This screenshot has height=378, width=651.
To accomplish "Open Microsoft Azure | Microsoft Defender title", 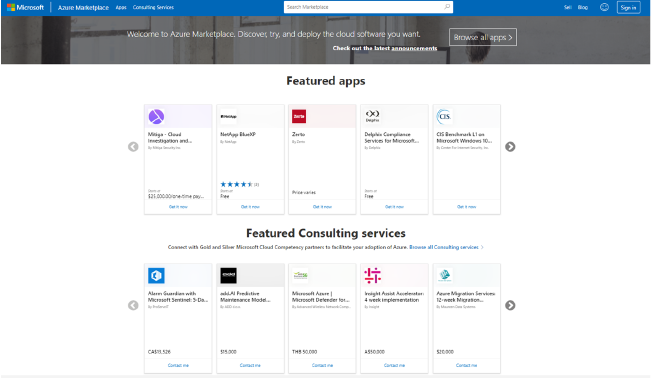I will coord(321,297).
